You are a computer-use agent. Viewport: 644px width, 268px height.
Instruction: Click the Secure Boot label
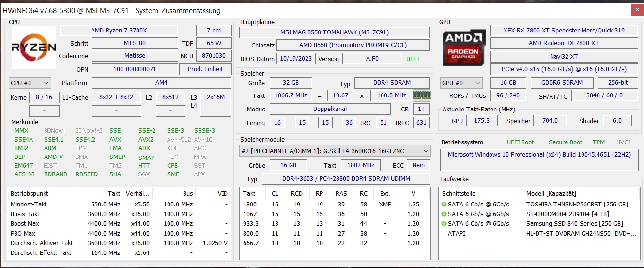click(565, 142)
